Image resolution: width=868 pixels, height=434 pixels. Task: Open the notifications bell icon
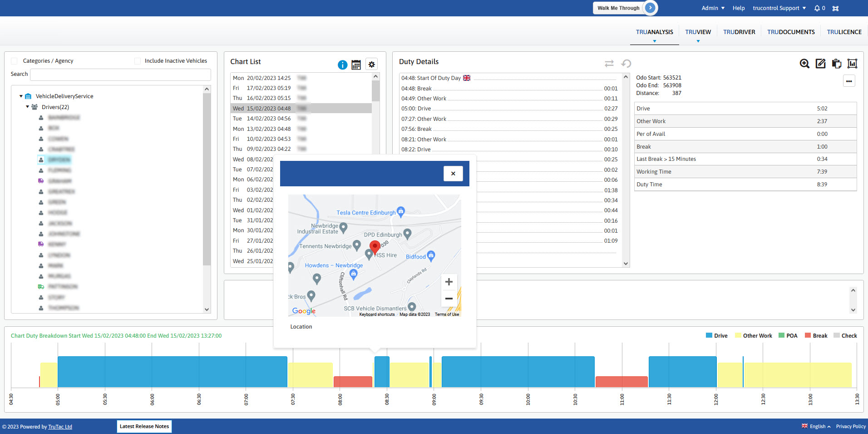(817, 8)
